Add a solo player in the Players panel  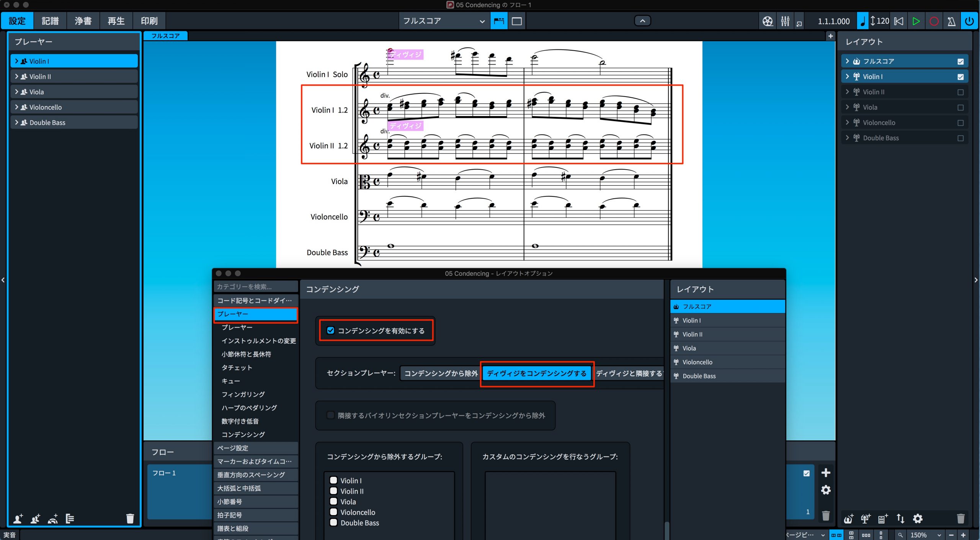(x=18, y=519)
